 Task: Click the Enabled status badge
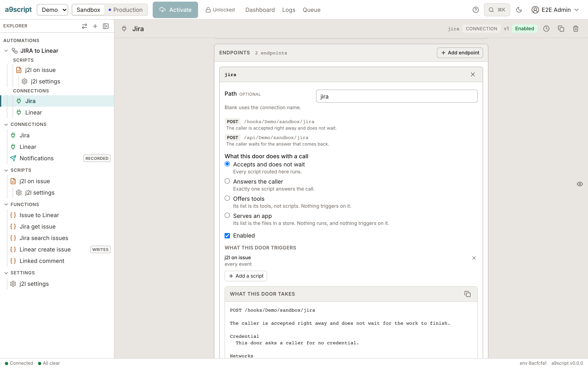(524, 29)
